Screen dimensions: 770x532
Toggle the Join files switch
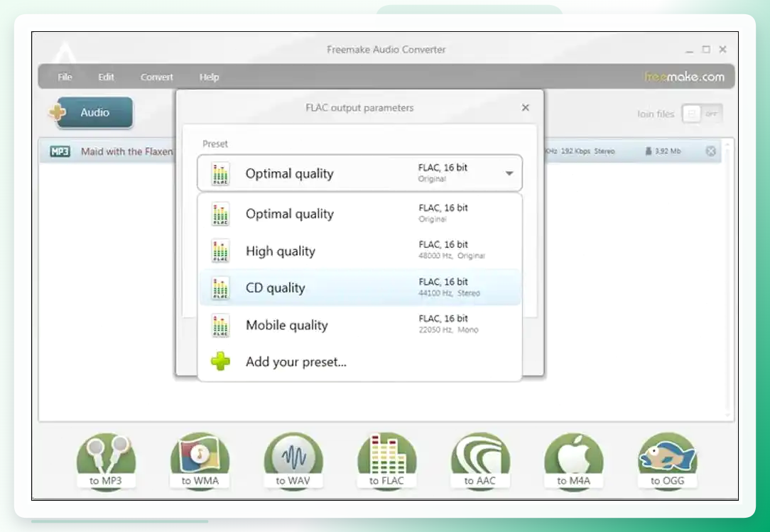coord(702,114)
